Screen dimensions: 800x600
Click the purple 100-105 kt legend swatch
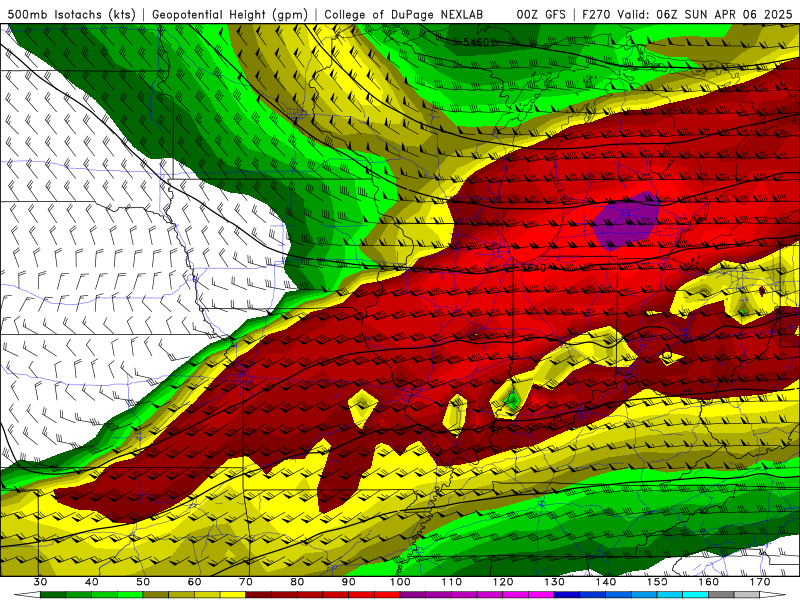click(x=413, y=595)
